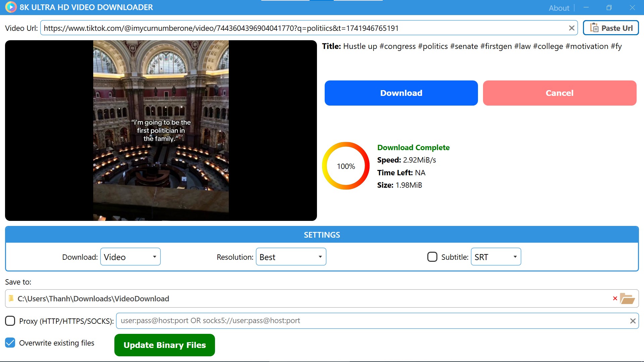
Task: Enable the Proxy checkbox
Action: pyautogui.click(x=10, y=321)
